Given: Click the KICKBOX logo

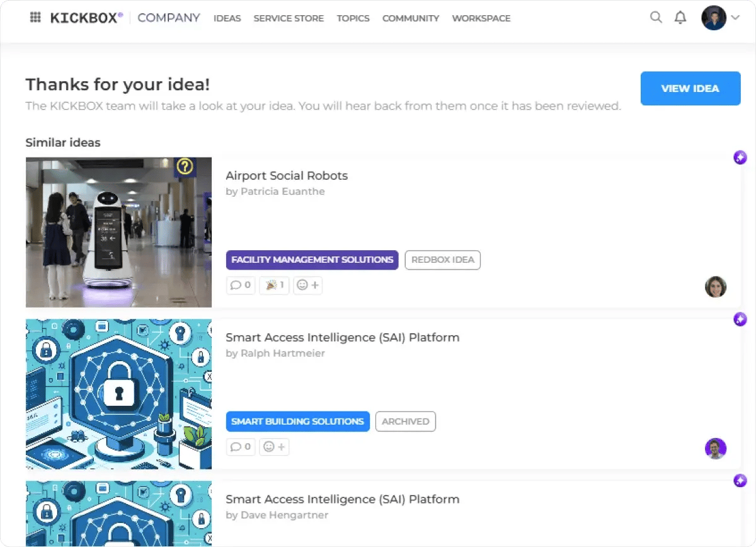Looking at the screenshot, I should pyautogui.click(x=86, y=18).
